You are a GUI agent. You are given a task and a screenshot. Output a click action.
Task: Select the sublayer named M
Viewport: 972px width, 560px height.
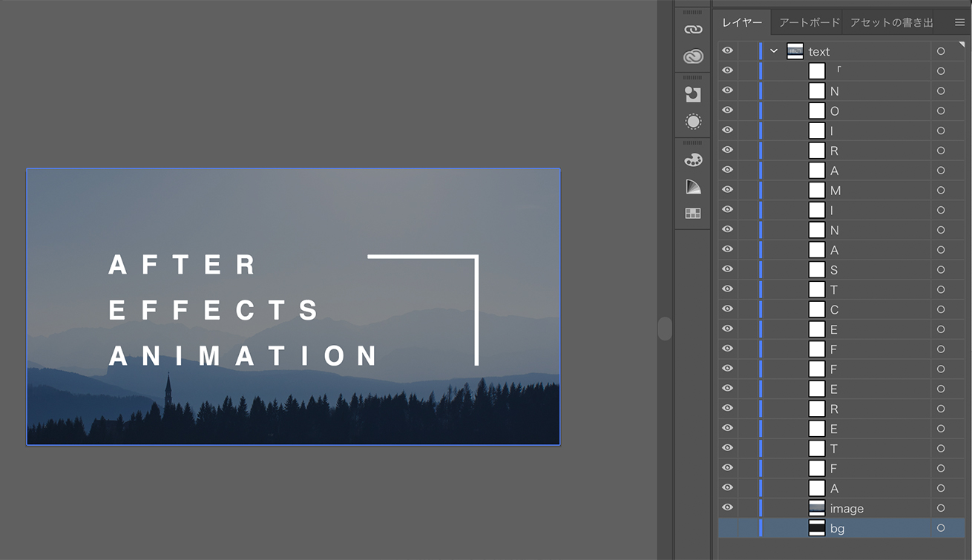pyautogui.click(x=835, y=191)
